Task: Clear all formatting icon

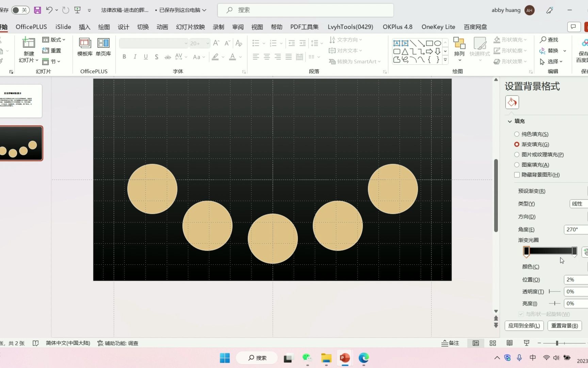Action: [239, 43]
